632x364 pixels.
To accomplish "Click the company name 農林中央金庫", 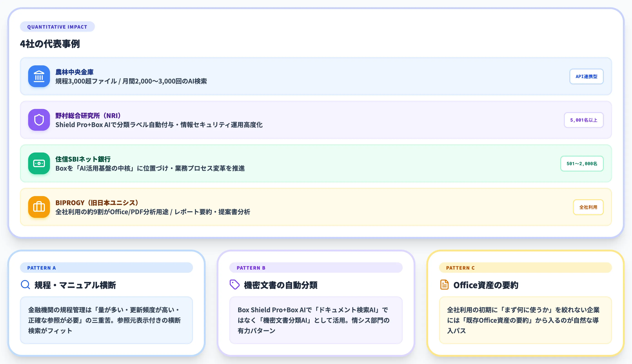I will coord(74,72).
